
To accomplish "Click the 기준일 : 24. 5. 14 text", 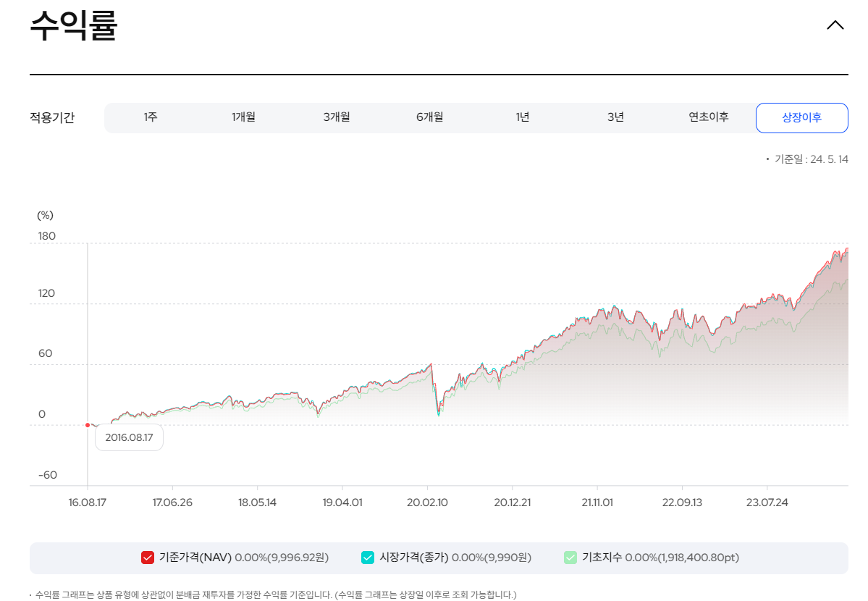I will click(811, 159).
